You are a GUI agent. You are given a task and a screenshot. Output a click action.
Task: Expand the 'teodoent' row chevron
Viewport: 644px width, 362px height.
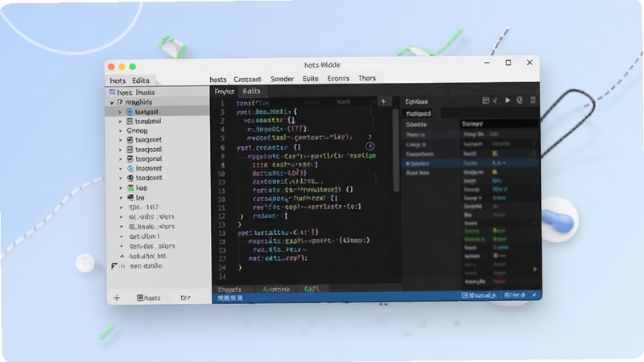121,178
